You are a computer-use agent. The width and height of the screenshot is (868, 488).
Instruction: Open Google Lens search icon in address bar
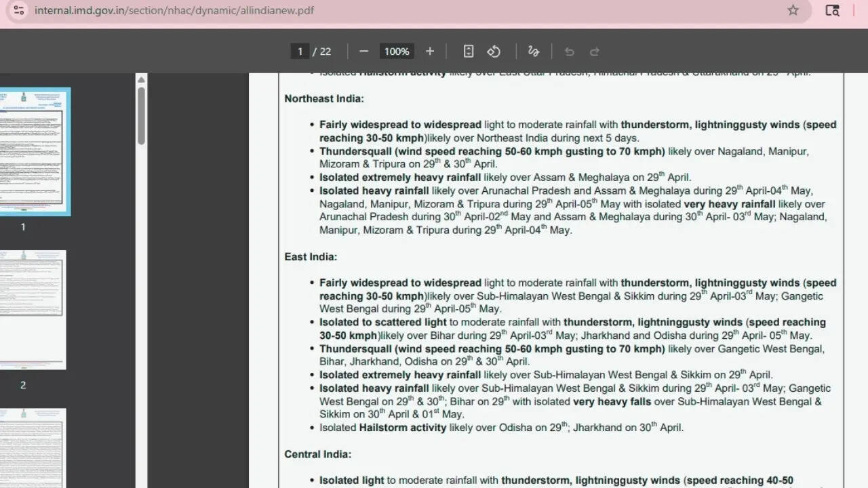point(832,10)
